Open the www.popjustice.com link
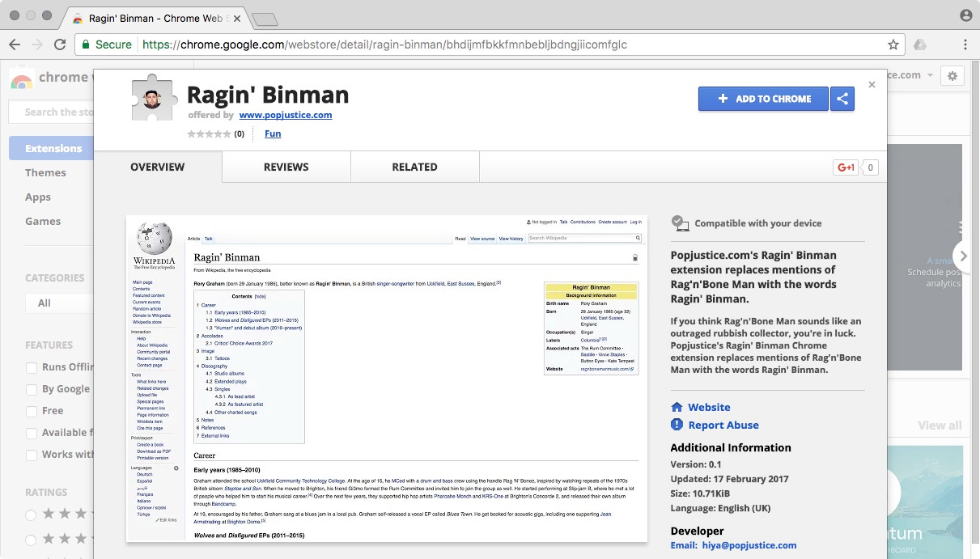Image resolution: width=980 pixels, height=559 pixels. pos(286,115)
